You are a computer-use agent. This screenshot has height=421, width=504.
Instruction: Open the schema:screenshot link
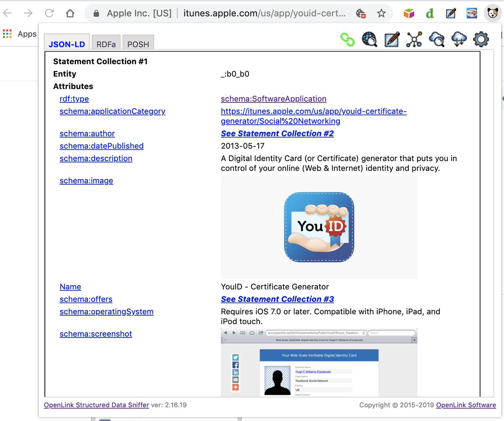(x=96, y=334)
